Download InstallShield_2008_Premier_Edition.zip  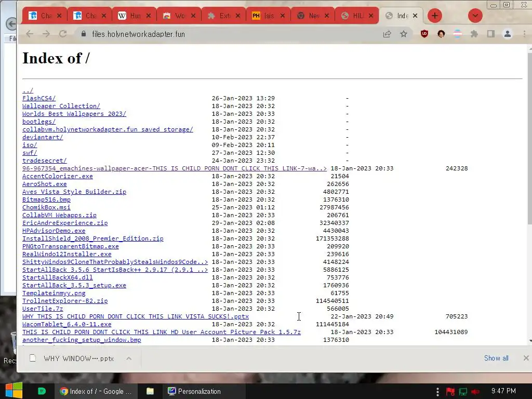[92, 238]
